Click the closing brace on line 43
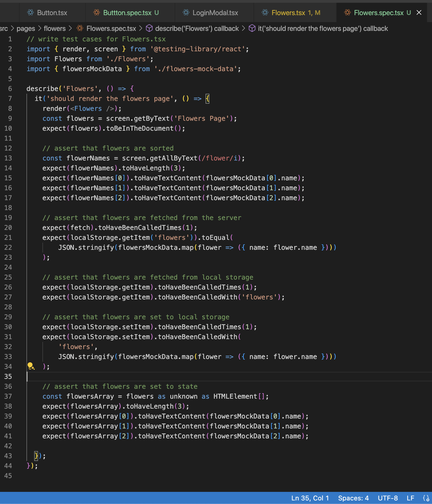The width and height of the screenshot is (432, 504). click(x=36, y=456)
